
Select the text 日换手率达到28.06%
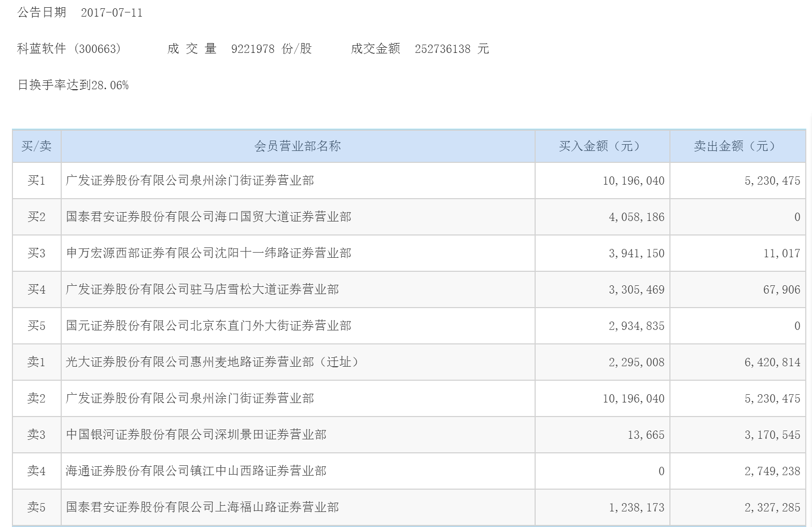[x=73, y=85]
